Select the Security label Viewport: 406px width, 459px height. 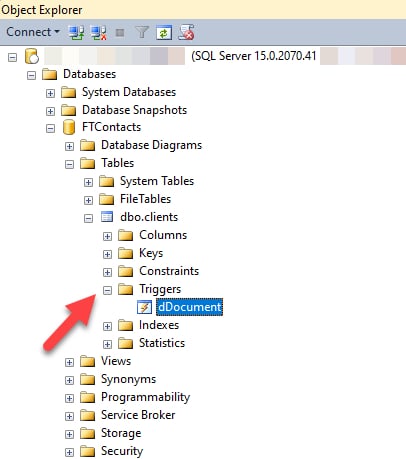(x=122, y=451)
